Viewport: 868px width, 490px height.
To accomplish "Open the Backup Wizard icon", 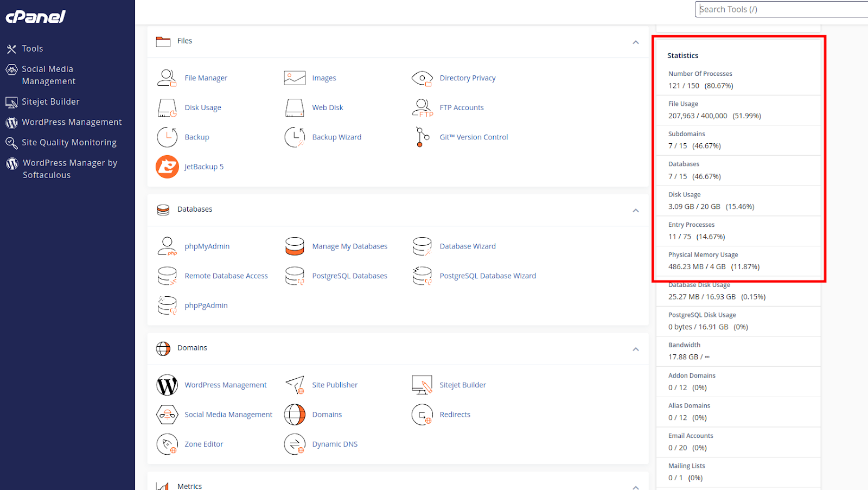I will pyautogui.click(x=295, y=137).
